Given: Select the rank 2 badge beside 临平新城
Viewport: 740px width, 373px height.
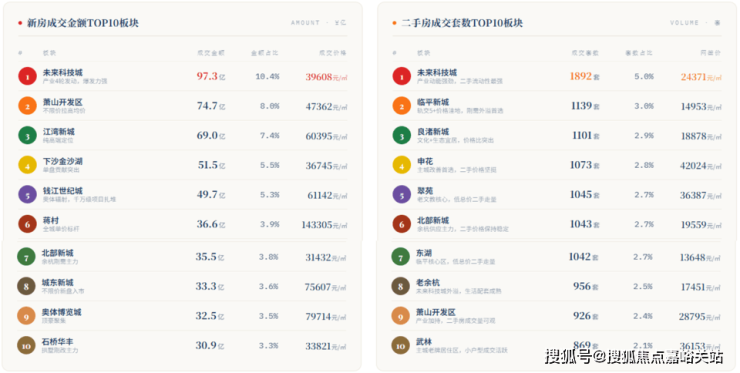Looking at the screenshot, I should (x=402, y=106).
